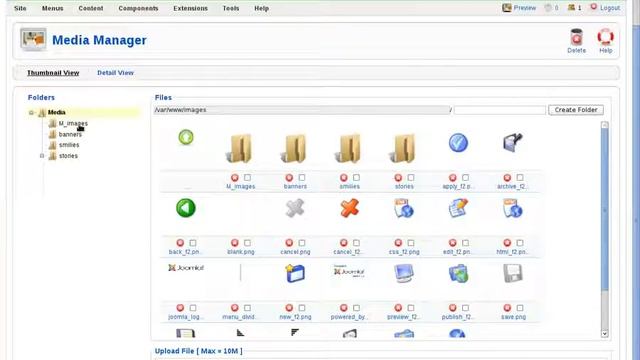Open the stories folder thumbnail
This screenshot has height=360, width=640.
coord(403,148)
